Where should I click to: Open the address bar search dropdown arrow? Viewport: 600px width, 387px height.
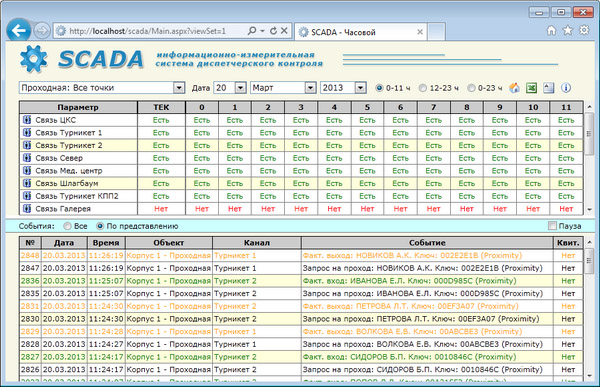click(262, 31)
